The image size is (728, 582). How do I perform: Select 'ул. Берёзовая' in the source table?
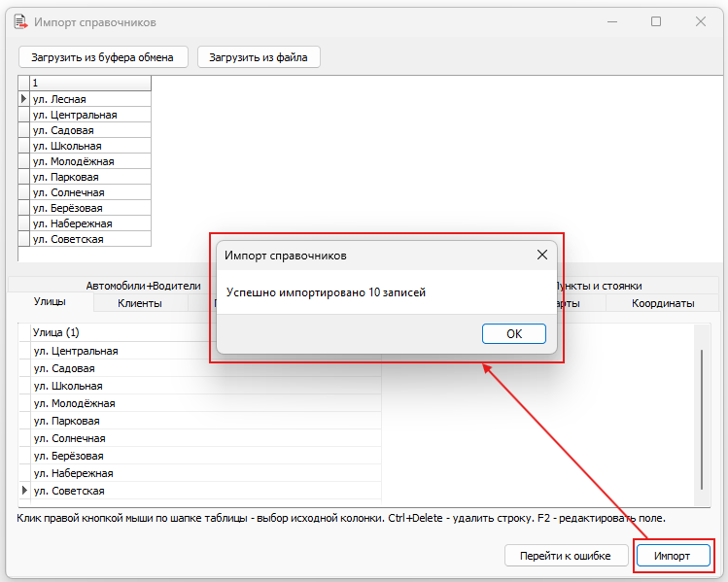point(90,208)
